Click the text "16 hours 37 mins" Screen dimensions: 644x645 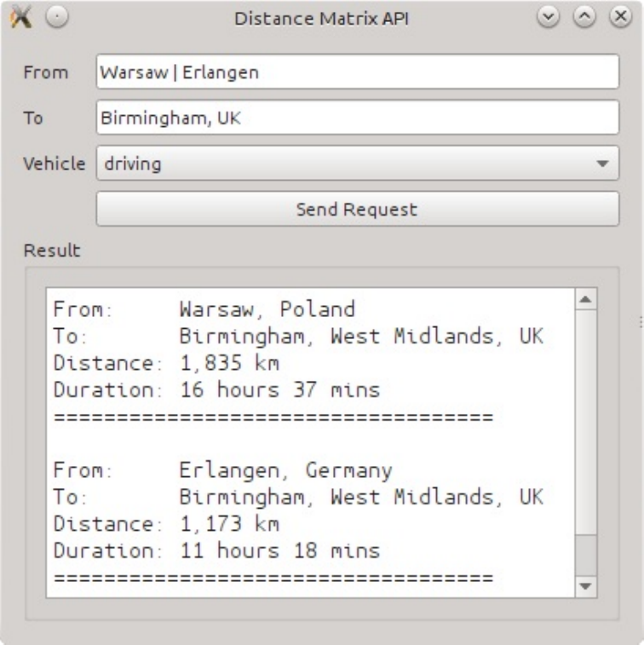[279, 390]
